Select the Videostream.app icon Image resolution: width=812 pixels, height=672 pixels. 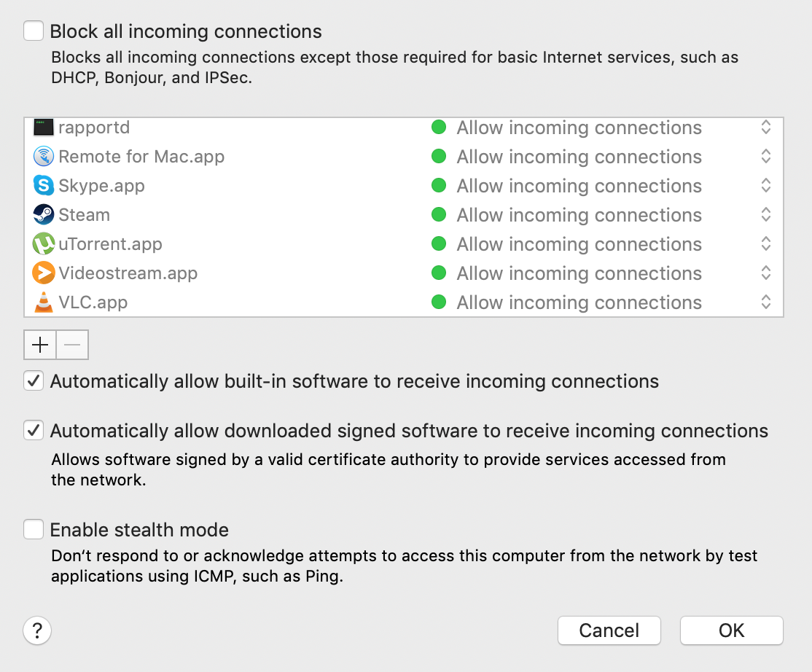tap(44, 273)
